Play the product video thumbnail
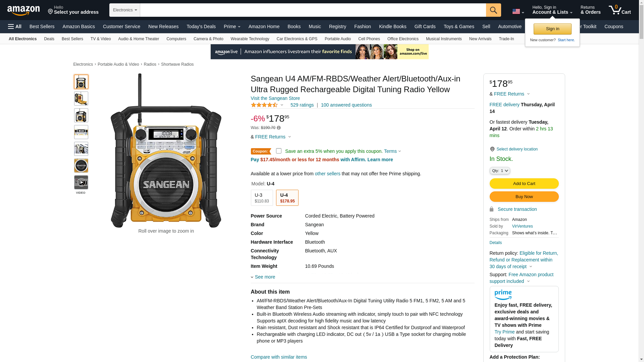 coord(81,182)
